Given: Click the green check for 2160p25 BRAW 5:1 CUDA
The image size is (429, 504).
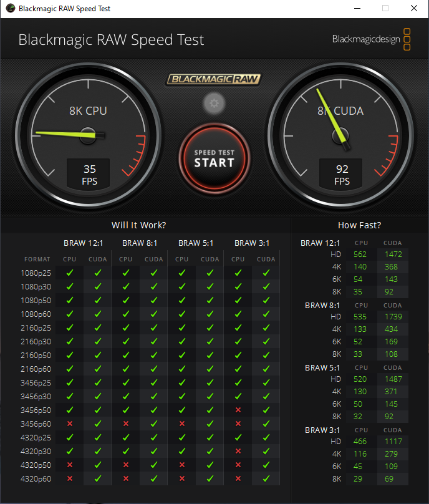Looking at the screenshot, I should [x=210, y=327].
